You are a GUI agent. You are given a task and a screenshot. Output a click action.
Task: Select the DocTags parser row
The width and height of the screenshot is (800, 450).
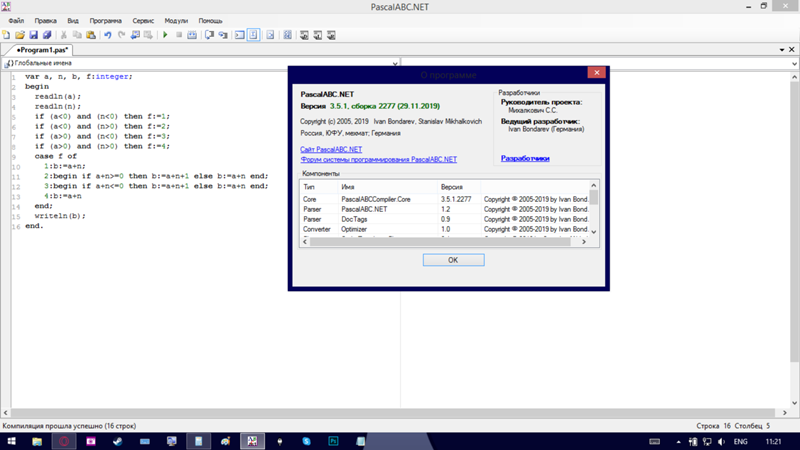[x=444, y=219]
